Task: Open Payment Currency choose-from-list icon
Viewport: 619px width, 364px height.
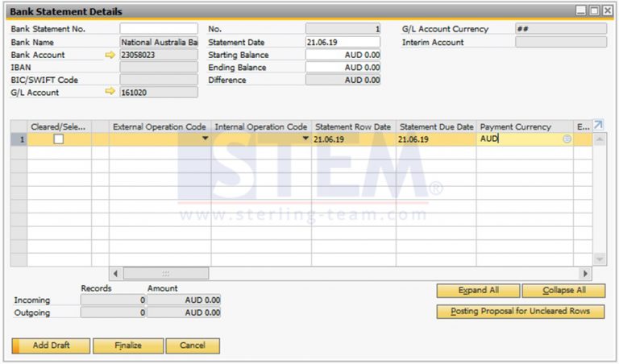Action: click(x=567, y=139)
